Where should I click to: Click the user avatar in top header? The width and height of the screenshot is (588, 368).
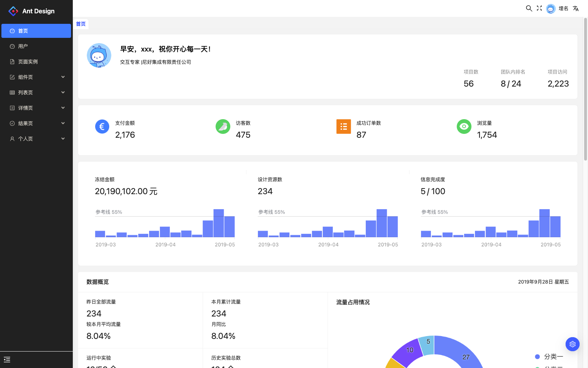pos(551,9)
